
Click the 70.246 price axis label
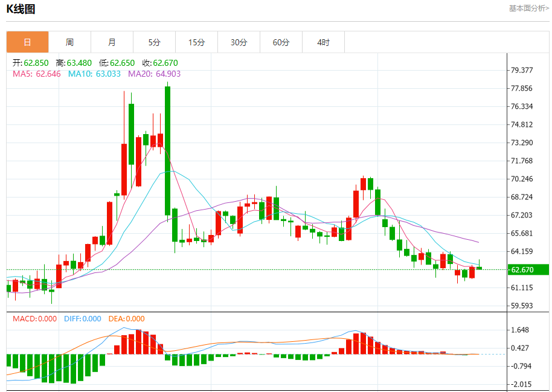point(522,179)
